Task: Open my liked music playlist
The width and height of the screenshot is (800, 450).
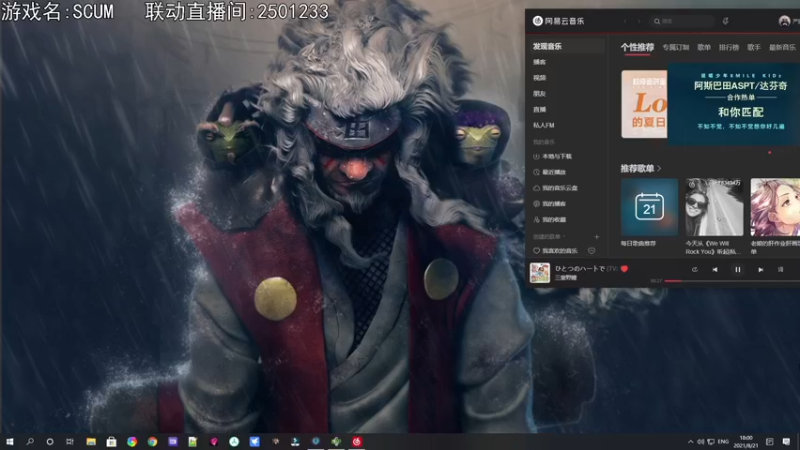Action: [x=555, y=251]
